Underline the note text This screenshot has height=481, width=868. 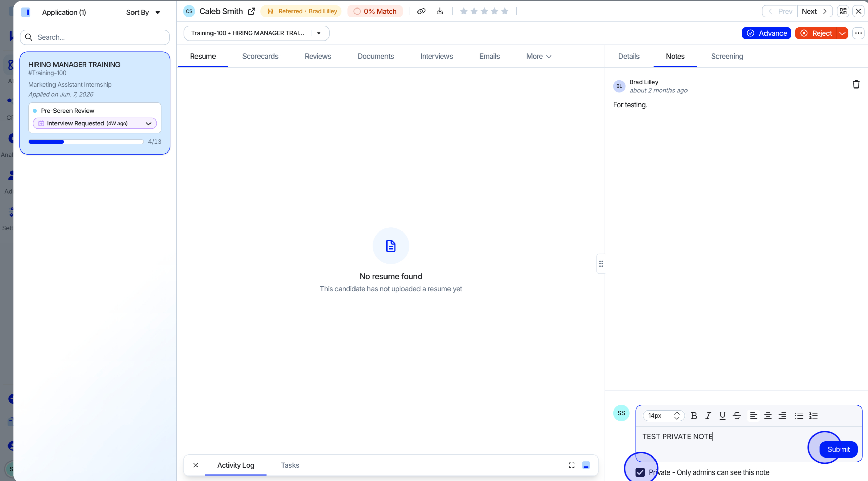pos(722,415)
